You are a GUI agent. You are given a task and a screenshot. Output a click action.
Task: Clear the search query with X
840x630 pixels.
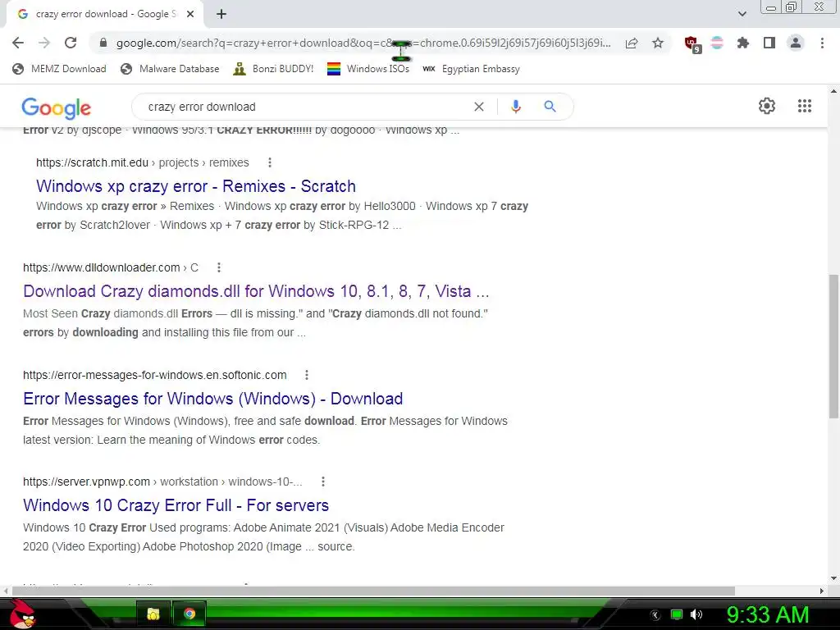click(479, 107)
